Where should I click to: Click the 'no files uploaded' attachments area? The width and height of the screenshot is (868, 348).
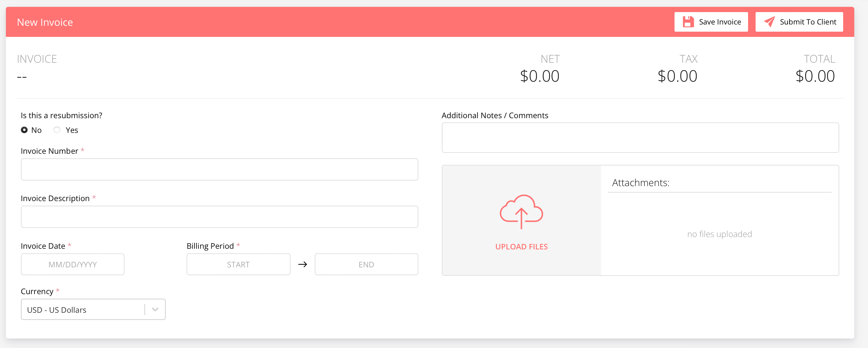pyautogui.click(x=719, y=234)
